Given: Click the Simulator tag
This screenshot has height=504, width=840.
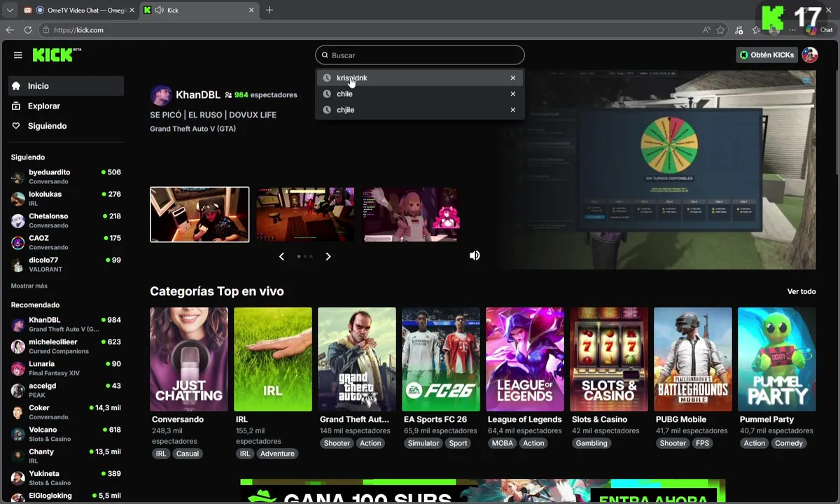Looking at the screenshot, I should coord(423,443).
